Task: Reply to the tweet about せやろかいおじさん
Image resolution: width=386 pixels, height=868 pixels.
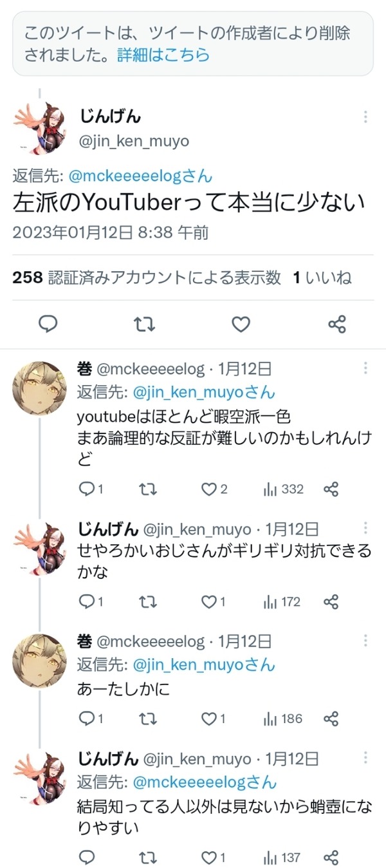Action: [91, 602]
